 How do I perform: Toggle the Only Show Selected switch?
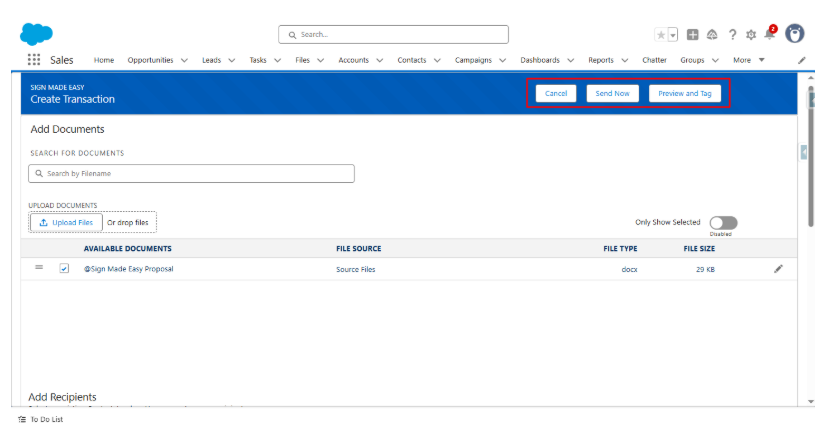coord(723,222)
